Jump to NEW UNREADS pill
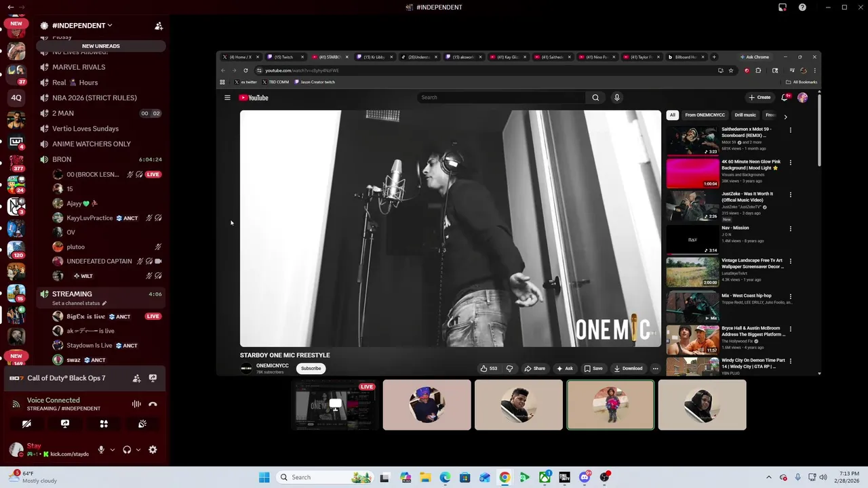868x488 pixels. coord(101,46)
